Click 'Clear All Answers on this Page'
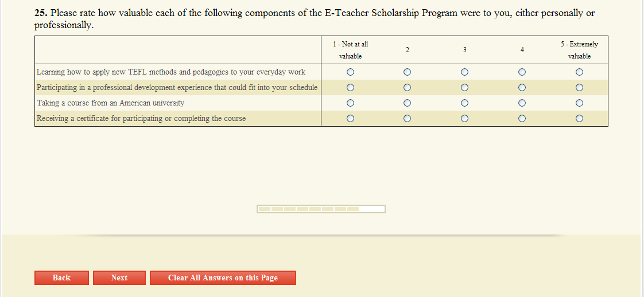644x297 pixels. (x=223, y=278)
